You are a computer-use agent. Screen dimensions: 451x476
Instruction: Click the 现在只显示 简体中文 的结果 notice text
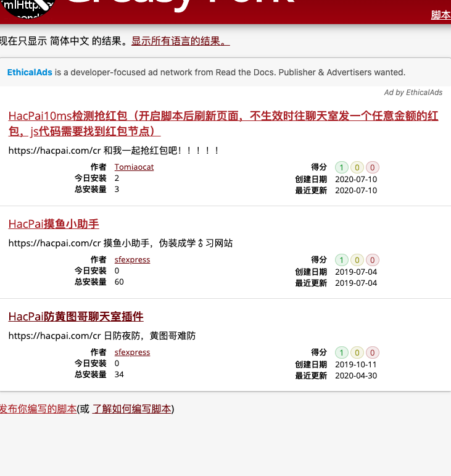pos(64,41)
